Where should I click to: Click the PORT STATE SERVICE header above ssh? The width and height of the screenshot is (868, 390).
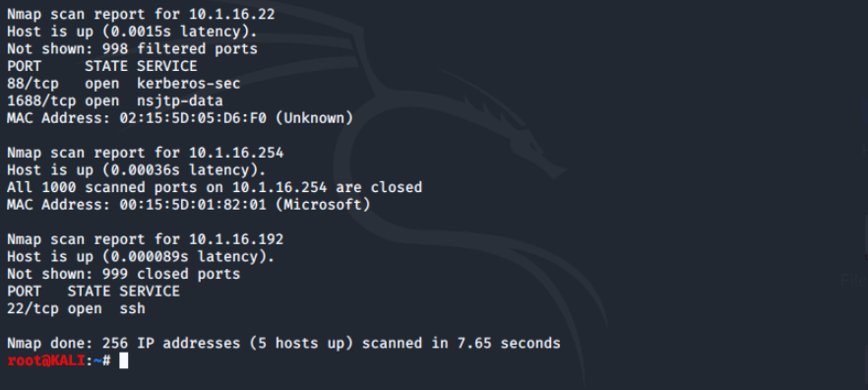pos(93,292)
